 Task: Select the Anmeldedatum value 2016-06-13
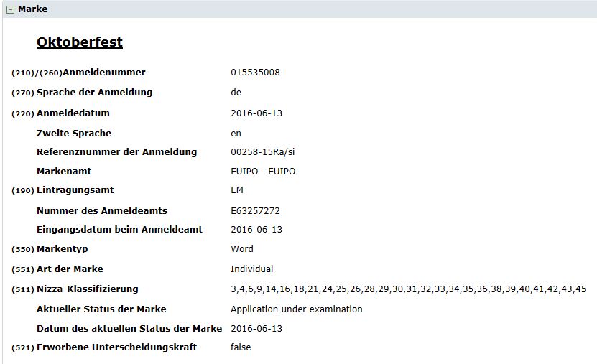pyautogui.click(x=256, y=113)
